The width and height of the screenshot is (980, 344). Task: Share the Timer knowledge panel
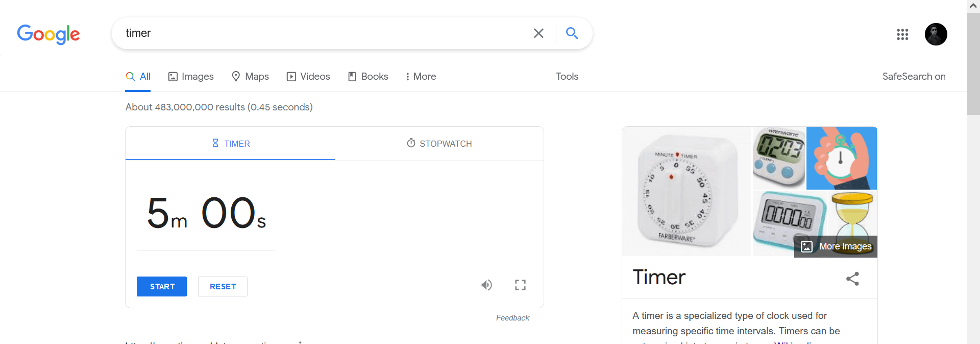[x=852, y=279]
